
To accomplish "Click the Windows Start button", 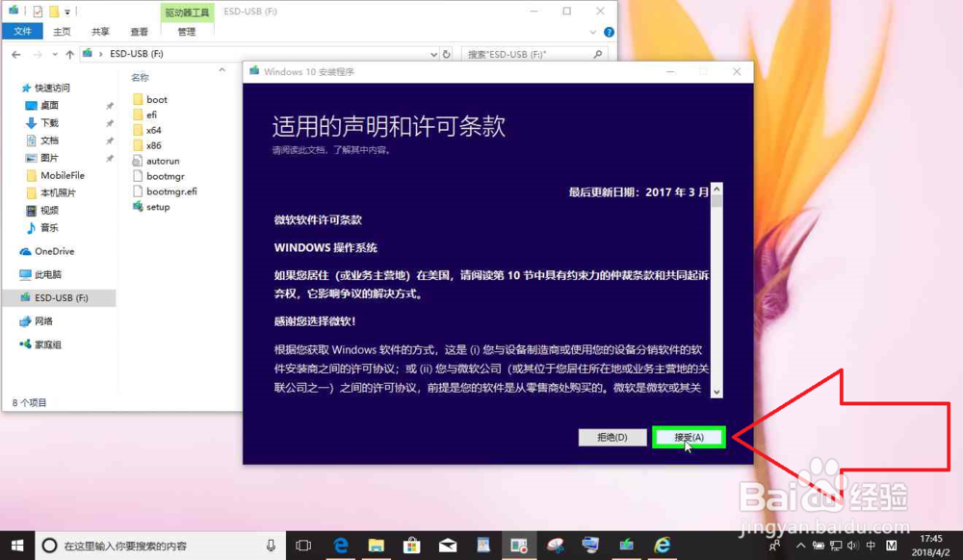I will [18, 546].
